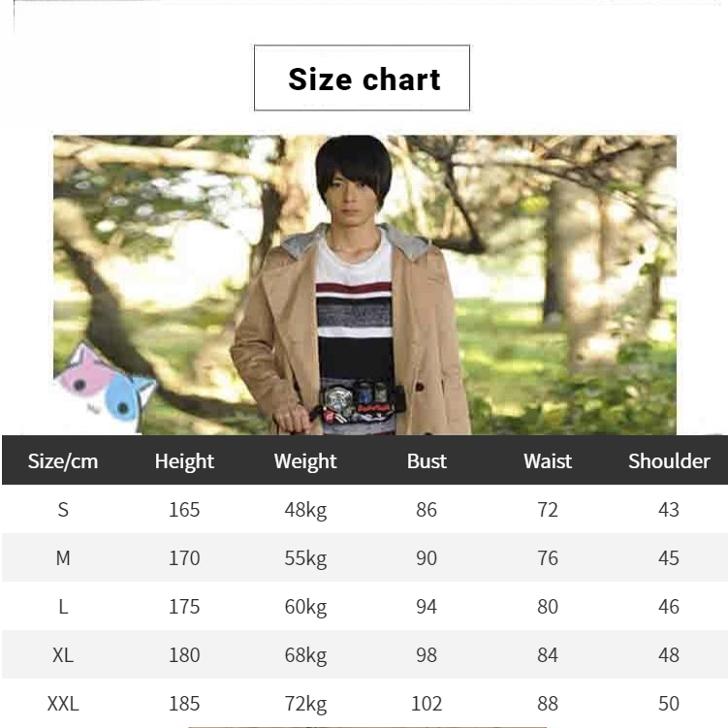728x728 pixels.
Task: Click the 48kg weight cell
Action: (305, 510)
